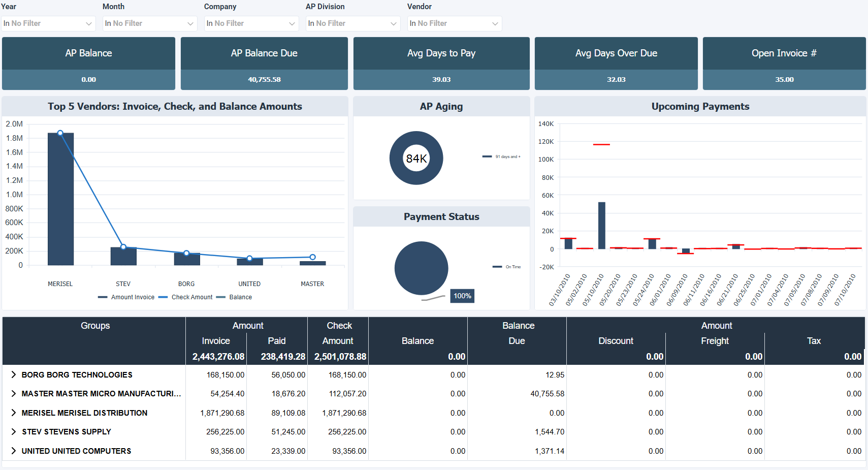Image resolution: width=868 pixels, height=470 pixels.
Task: Click MASTER check amount cell 112,057.20
Action: (347, 394)
